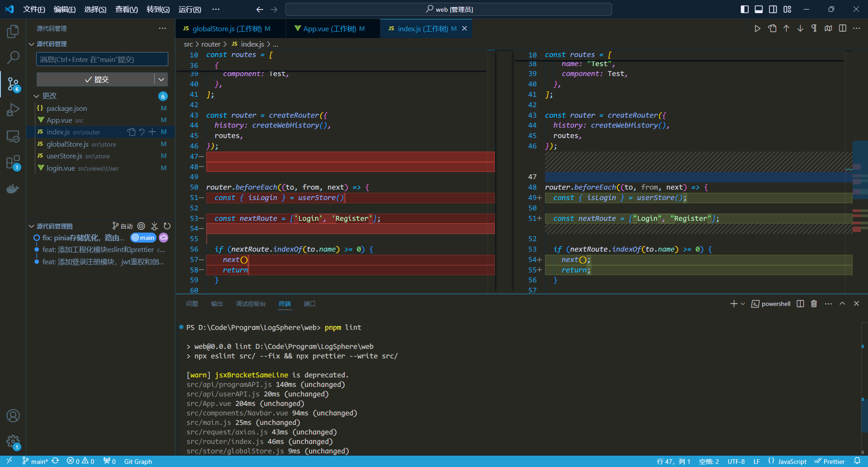Click the commit message input field
868x467 pixels.
[102, 59]
